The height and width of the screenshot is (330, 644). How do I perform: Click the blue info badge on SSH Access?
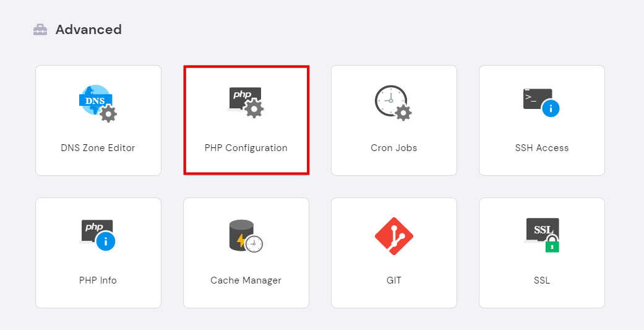coord(551,109)
